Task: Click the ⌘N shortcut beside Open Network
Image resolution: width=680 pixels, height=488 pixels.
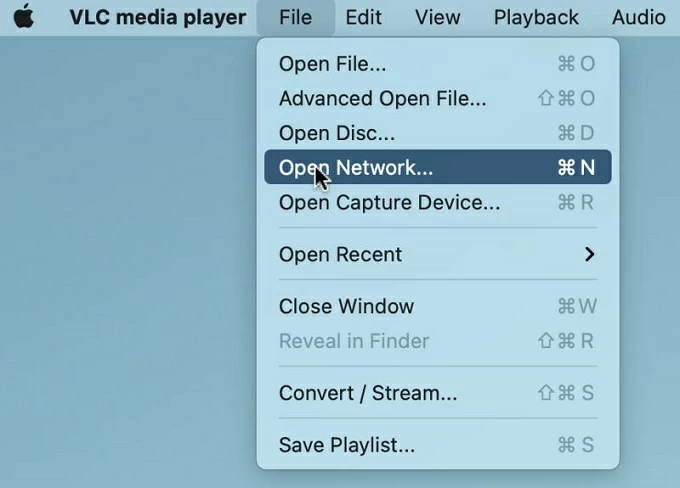Action: [x=575, y=167]
